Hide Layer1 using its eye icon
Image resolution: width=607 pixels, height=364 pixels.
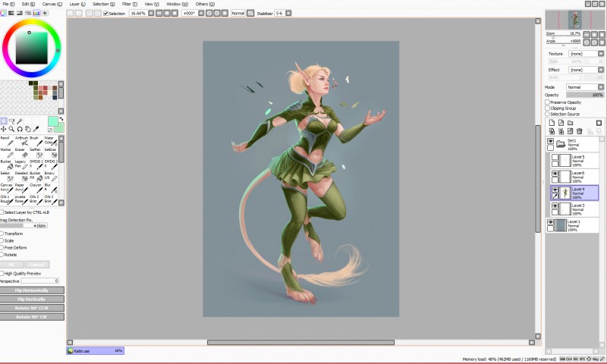pyautogui.click(x=551, y=222)
